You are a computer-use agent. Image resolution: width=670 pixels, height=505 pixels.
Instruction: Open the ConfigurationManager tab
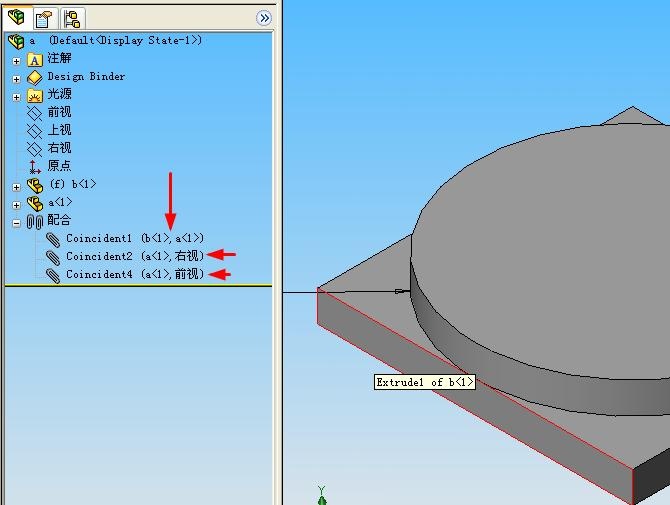click(x=72, y=19)
